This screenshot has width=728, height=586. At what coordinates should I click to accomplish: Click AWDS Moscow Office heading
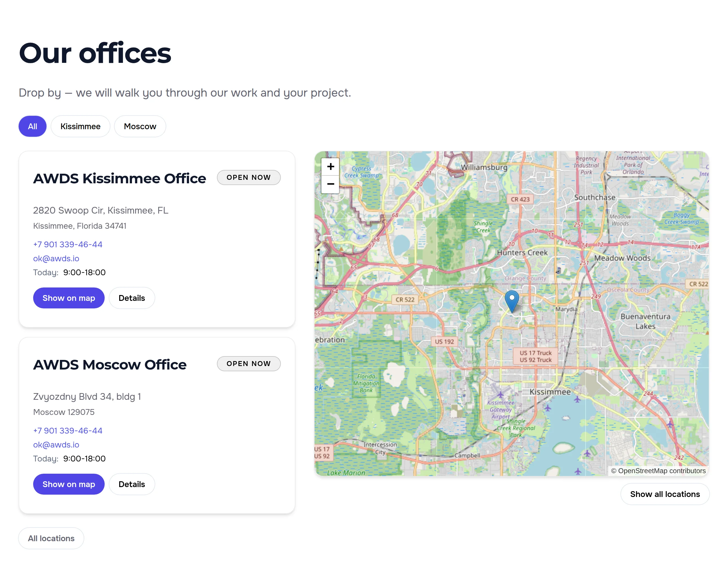coord(110,365)
